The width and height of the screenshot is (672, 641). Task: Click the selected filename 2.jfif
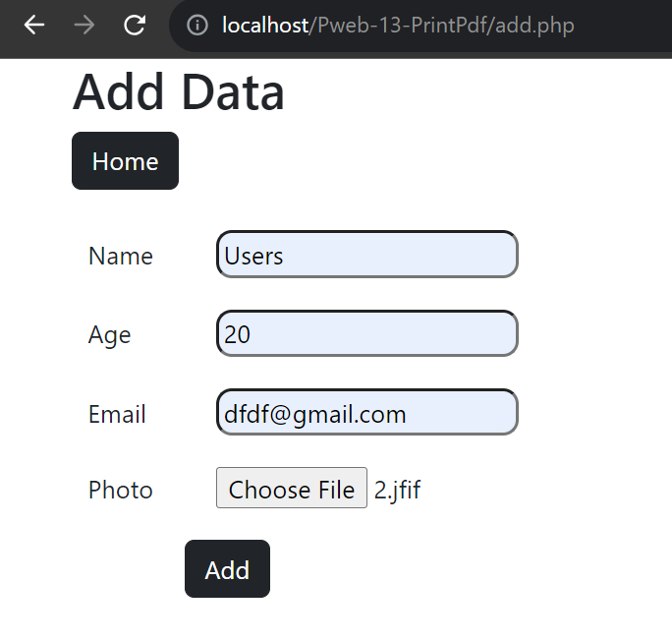[x=397, y=490]
